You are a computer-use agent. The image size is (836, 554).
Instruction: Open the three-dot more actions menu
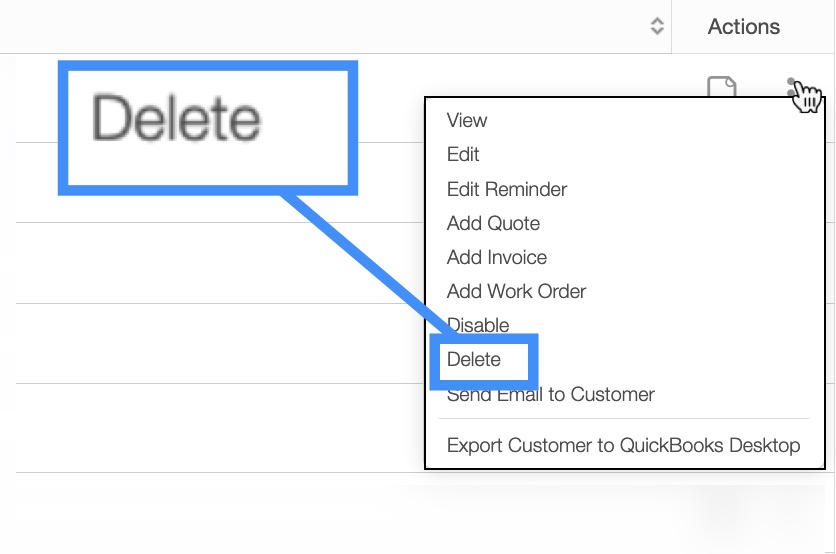point(792,87)
